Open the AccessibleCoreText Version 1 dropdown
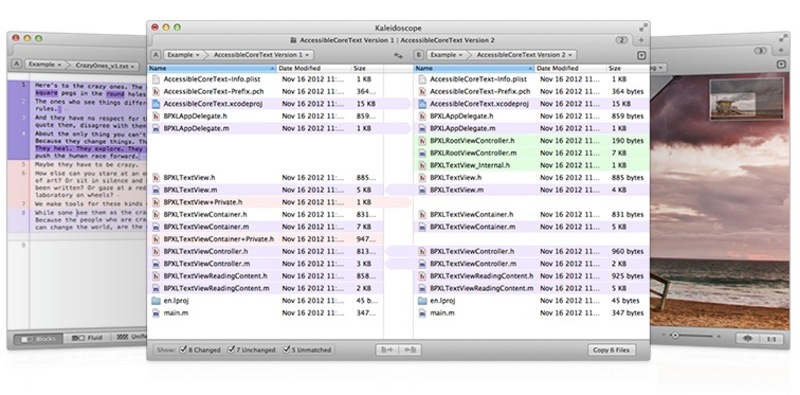Screen dimensions: 800x395 click(x=260, y=55)
